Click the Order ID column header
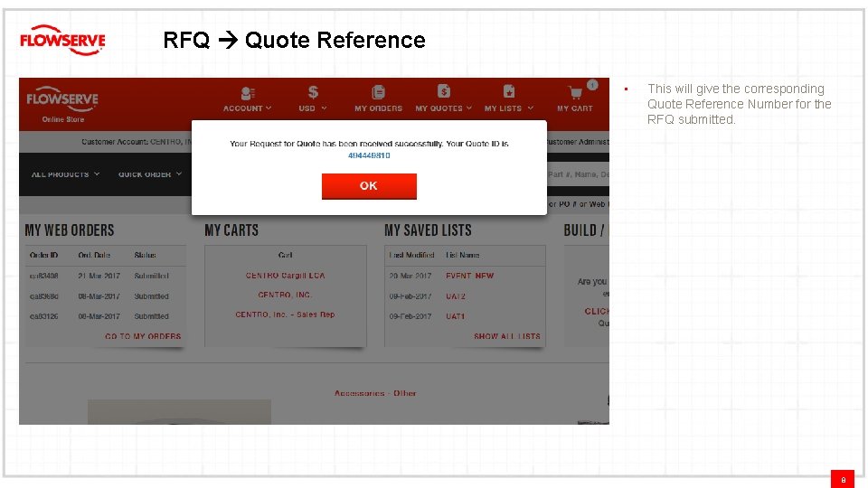 click(x=43, y=255)
